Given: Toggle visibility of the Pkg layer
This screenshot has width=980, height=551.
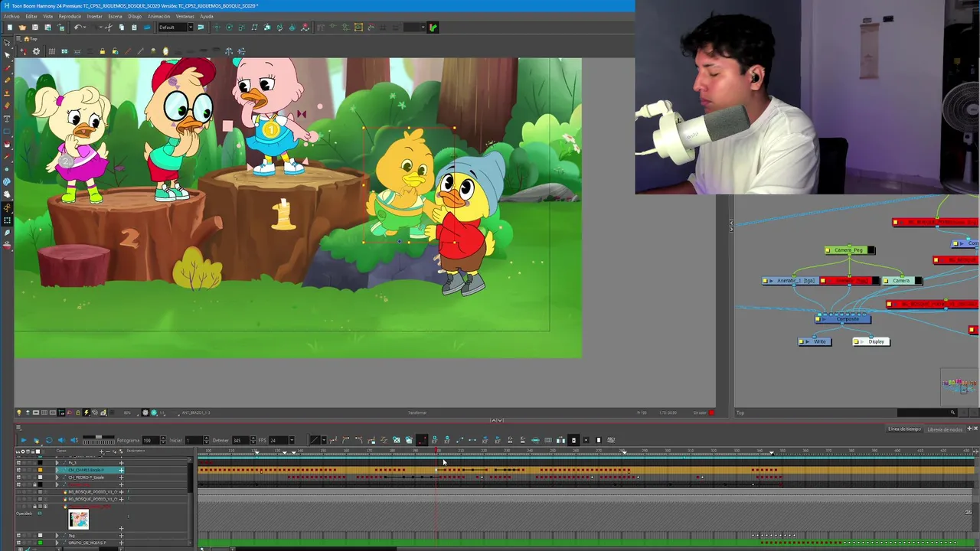Looking at the screenshot, I should 18,536.
